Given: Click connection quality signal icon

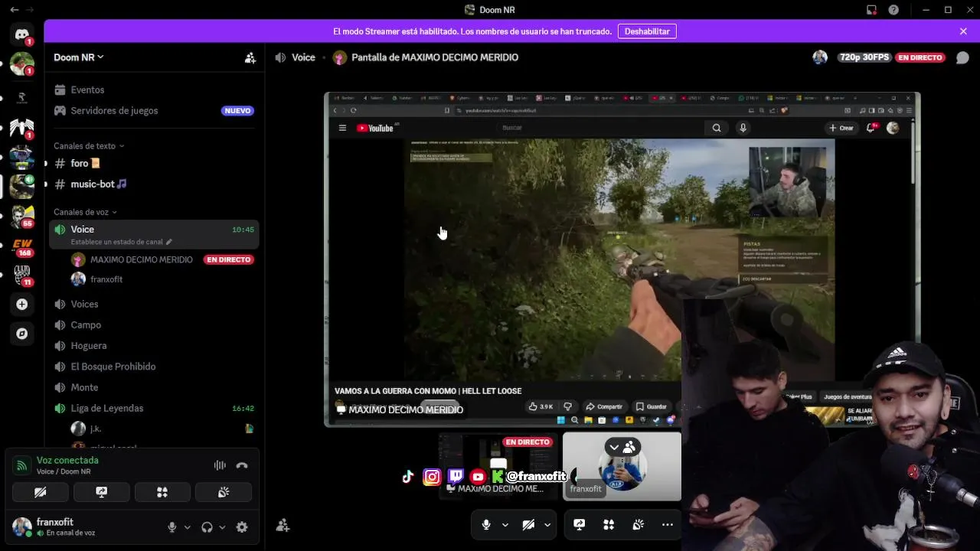Looking at the screenshot, I should pyautogui.click(x=21, y=465).
